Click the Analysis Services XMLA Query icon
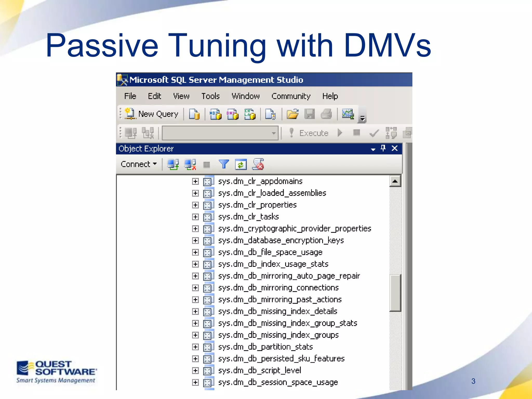The image size is (532, 399). tap(250, 114)
